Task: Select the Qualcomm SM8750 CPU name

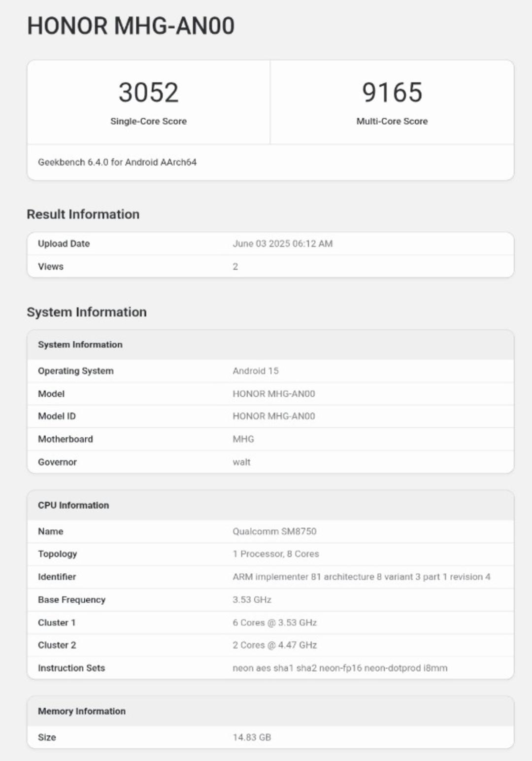Action: pyautogui.click(x=274, y=531)
